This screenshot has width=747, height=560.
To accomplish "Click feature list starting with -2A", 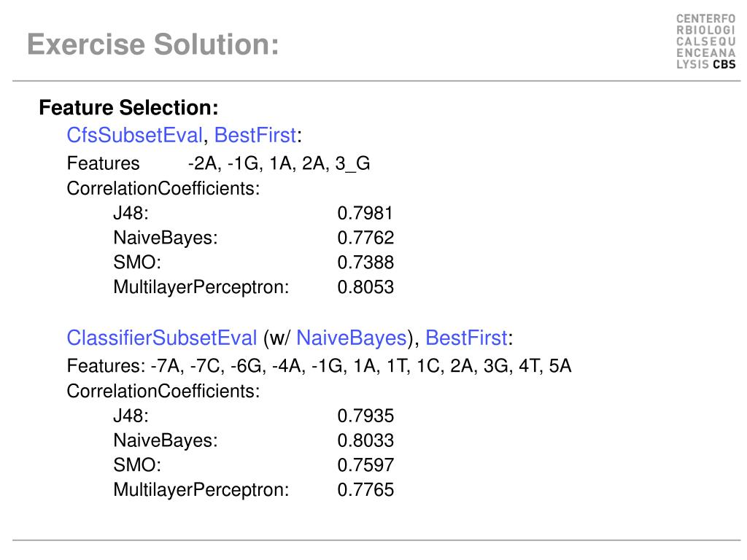I will click(279, 163).
